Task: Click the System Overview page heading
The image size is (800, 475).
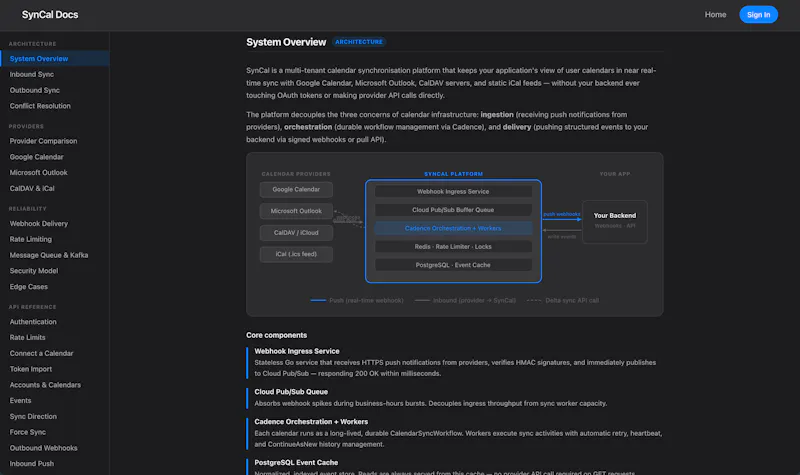Action: pyautogui.click(x=286, y=42)
